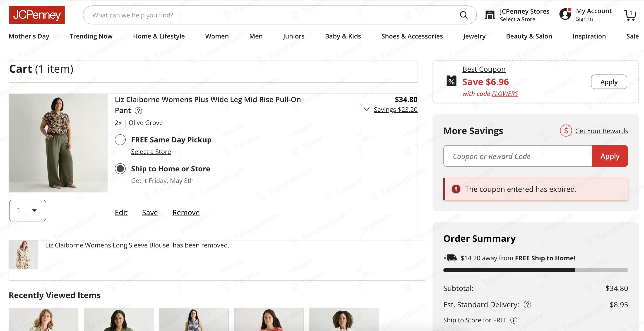This screenshot has width=644, height=331.
Task: Click the Ship to Store info icon
Action: click(514, 320)
